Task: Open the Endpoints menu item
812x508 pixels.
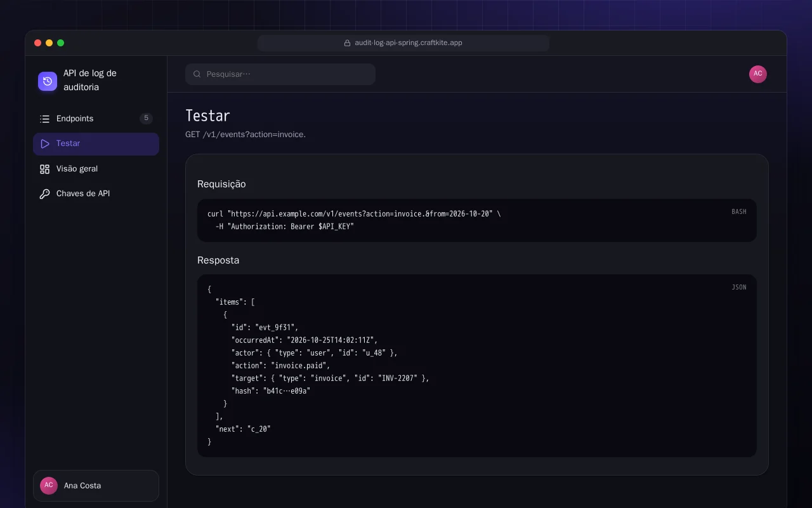Action: (96, 119)
